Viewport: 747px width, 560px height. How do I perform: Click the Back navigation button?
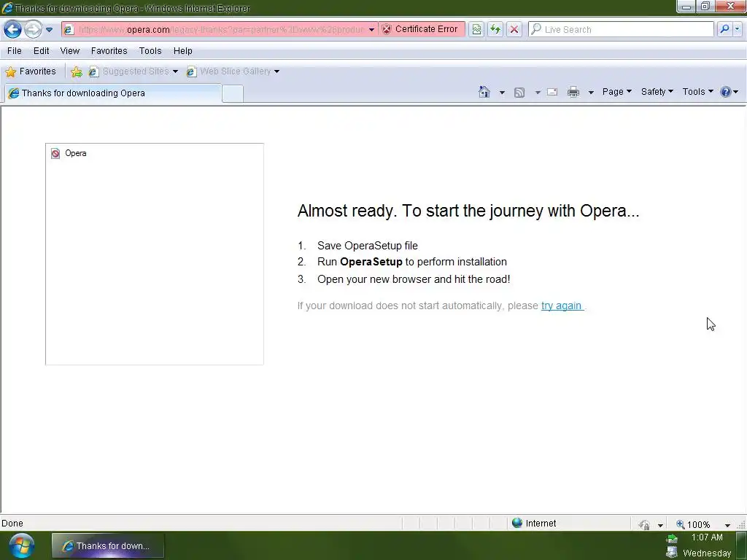(x=13, y=29)
